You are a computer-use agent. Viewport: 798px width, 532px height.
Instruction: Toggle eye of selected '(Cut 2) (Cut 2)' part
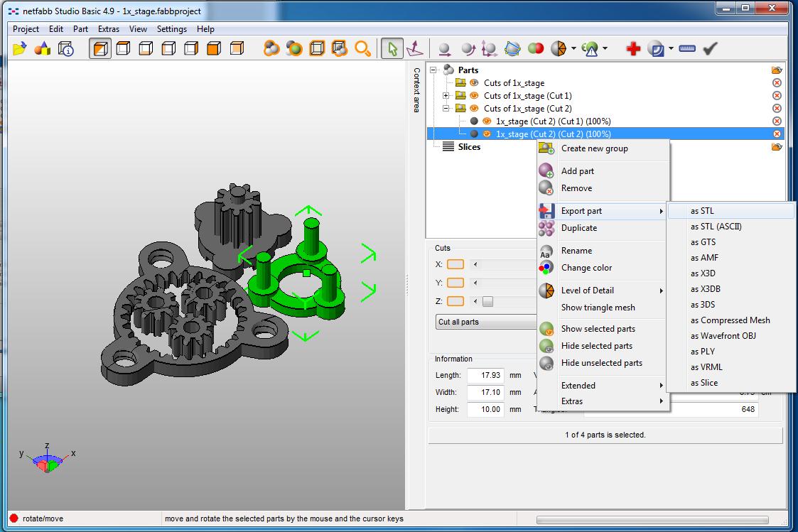tap(487, 134)
